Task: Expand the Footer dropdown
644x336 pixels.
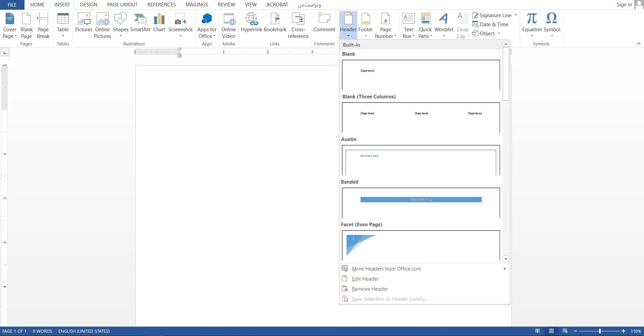Action: (x=365, y=26)
